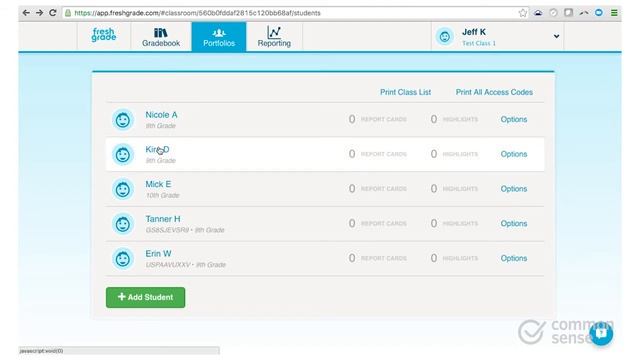Click Erin W's report cards count
The image size is (640, 360).
click(x=377, y=258)
